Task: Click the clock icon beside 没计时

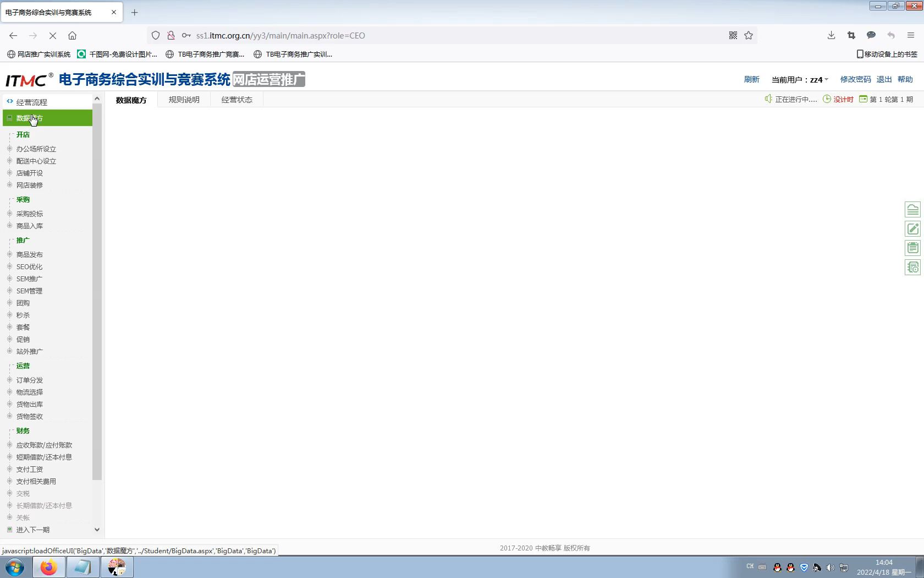Action: 827,99
